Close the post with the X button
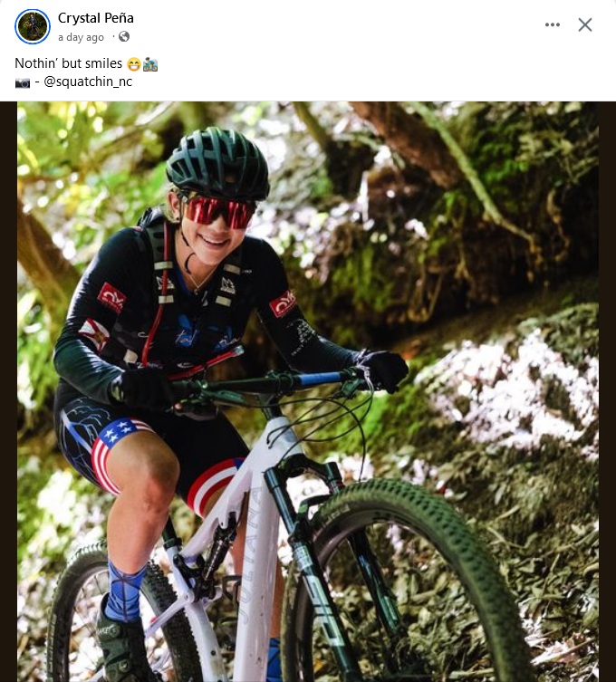The image size is (616, 682). tap(585, 24)
